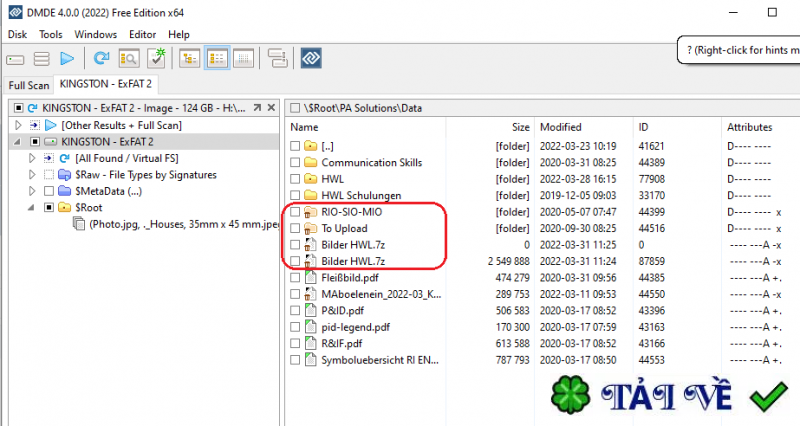Open the Editor menu
Screen dimensions: 800x426
(x=142, y=34)
